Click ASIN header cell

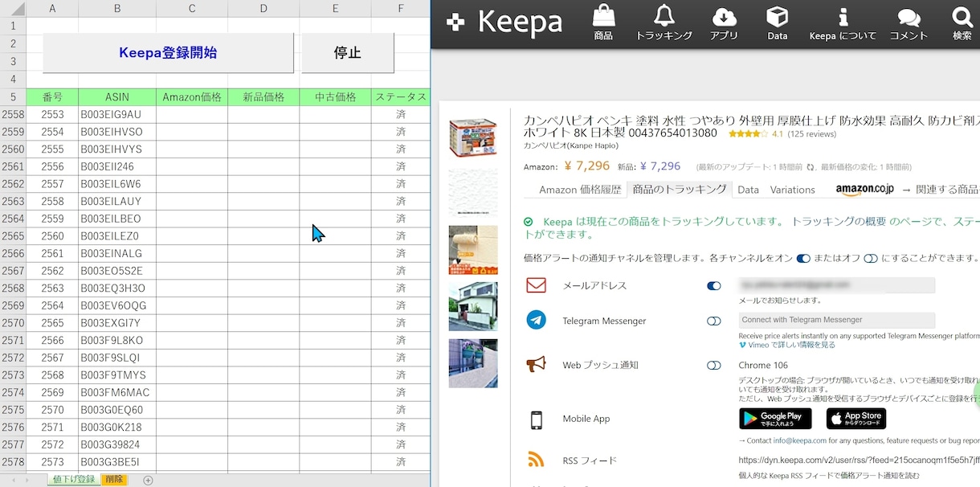click(117, 97)
